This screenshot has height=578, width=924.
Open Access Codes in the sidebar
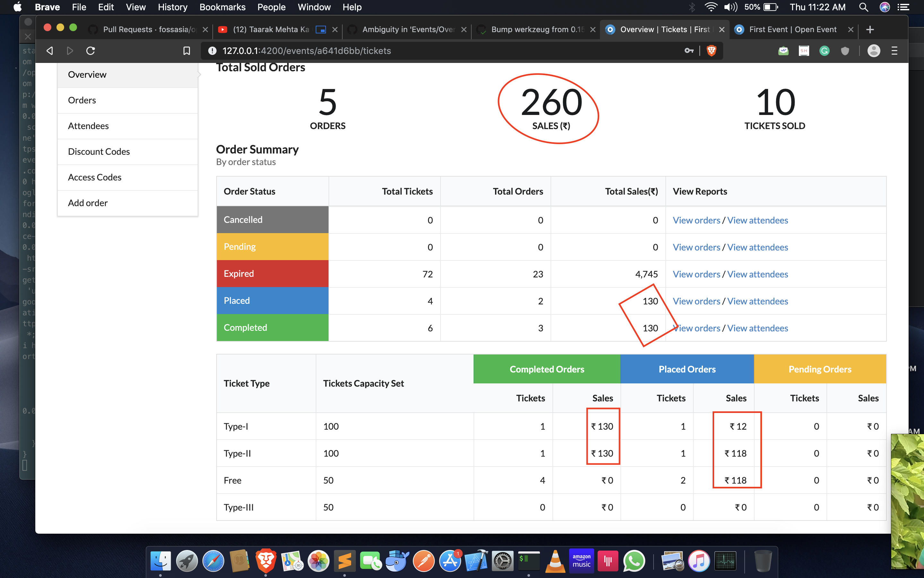pos(127,177)
